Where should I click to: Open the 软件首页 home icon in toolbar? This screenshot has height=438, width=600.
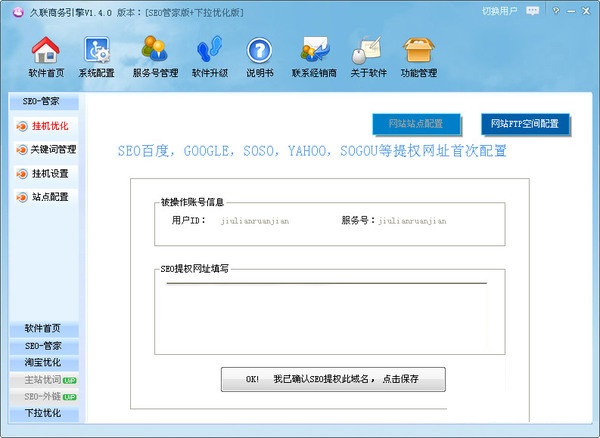coord(46,50)
